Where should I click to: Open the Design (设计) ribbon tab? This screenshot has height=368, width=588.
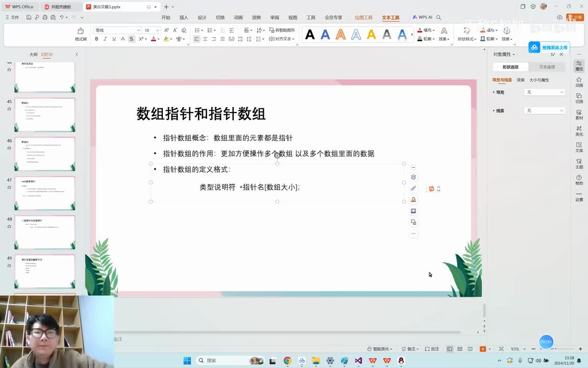202,18
